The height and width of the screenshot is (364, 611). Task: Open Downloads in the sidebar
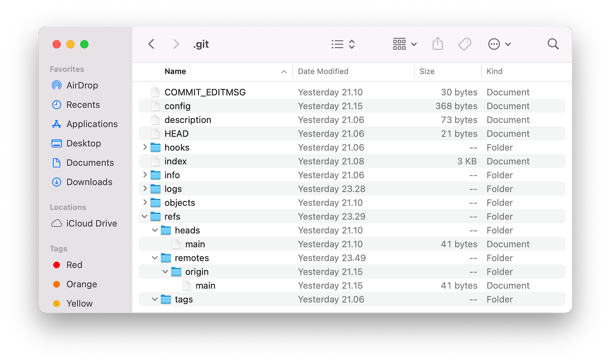(82, 182)
